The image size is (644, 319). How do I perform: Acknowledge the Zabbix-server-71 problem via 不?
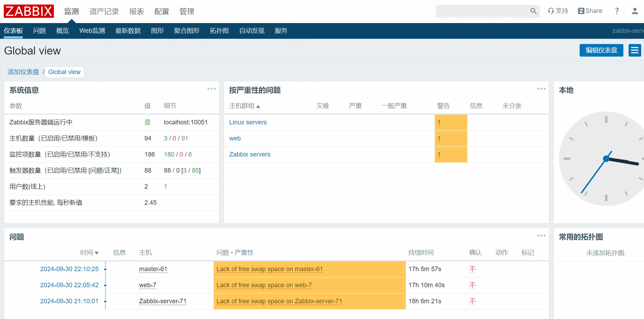coord(472,301)
